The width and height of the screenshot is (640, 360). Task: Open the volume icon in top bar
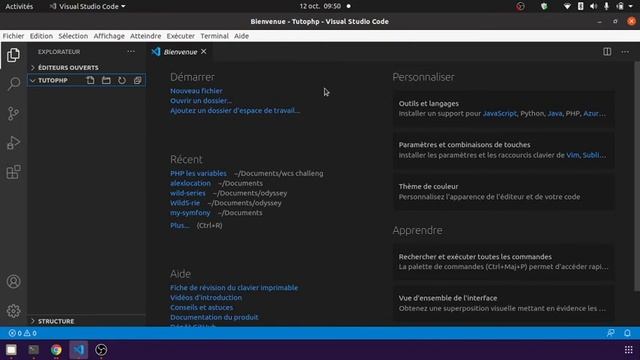[593, 6]
